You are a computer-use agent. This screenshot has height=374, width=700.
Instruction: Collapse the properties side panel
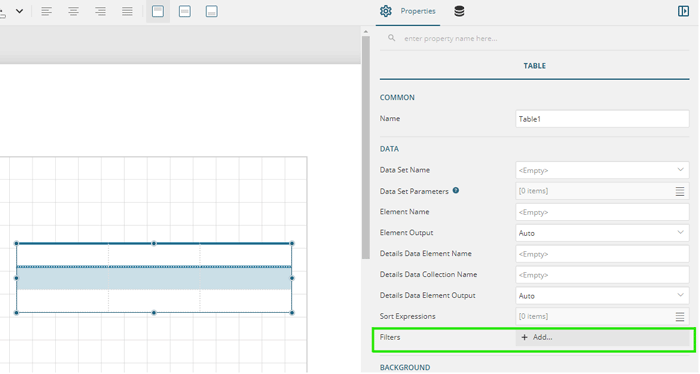click(x=683, y=11)
